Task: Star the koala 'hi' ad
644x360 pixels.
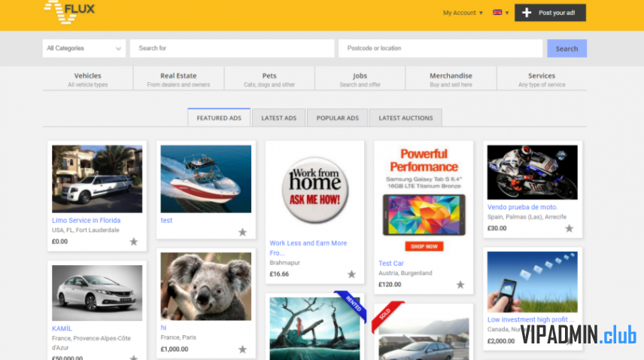Action: pyautogui.click(x=243, y=349)
